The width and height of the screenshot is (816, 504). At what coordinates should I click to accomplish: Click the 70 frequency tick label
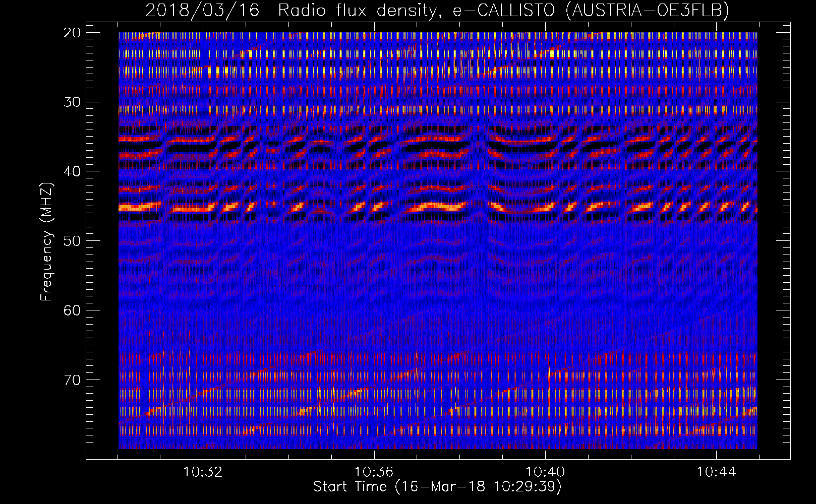[73, 380]
